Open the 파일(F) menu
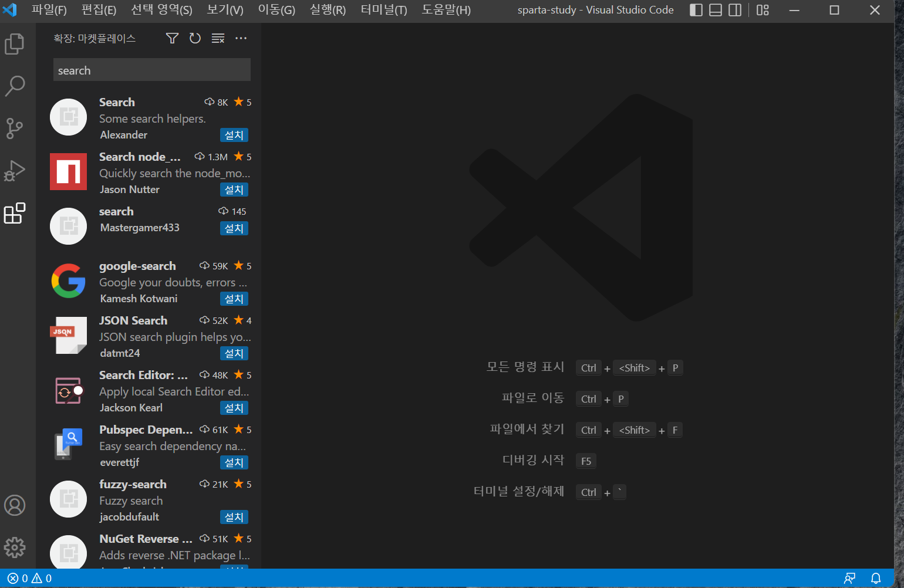904x588 pixels. coord(49,10)
